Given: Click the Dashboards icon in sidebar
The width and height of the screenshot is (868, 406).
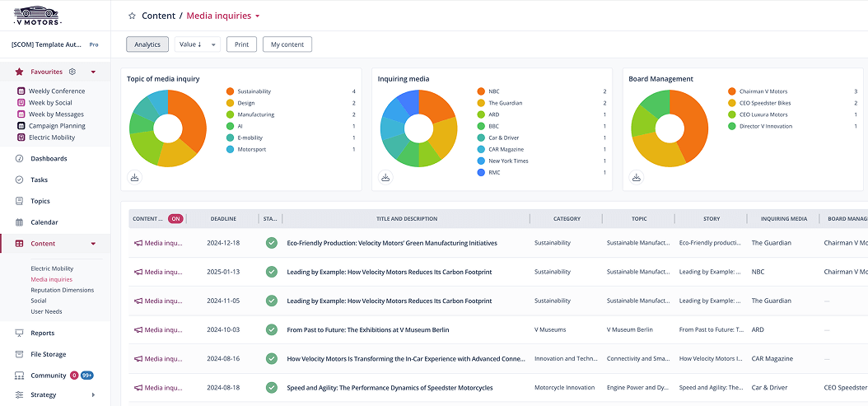Looking at the screenshot, I should click(x=19, y=158).
